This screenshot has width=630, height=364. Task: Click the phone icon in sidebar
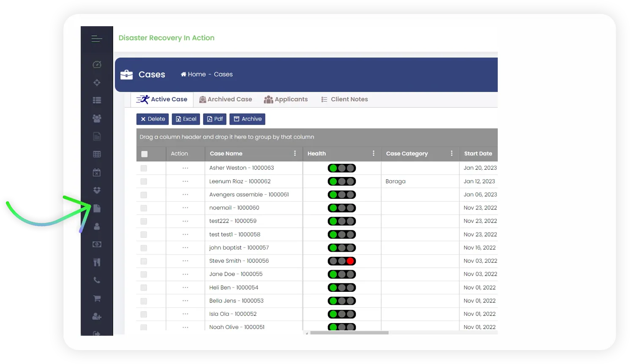97,280
